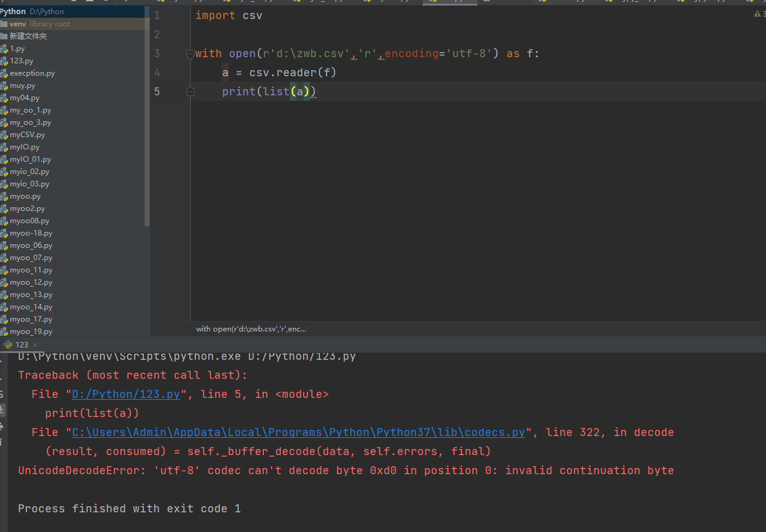Open execption.py in the project tree
The image size is (766, 532).
tap(32, 73)
